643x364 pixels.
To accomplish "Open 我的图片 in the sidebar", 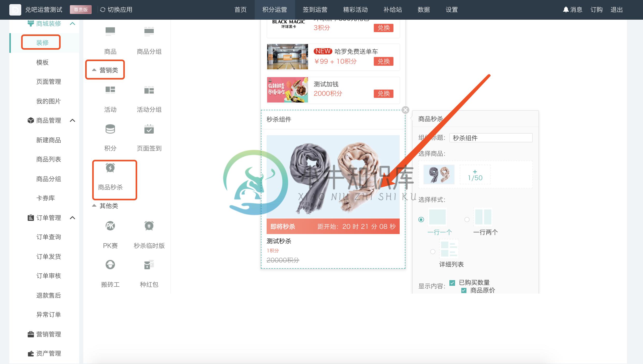I will 48,101.
